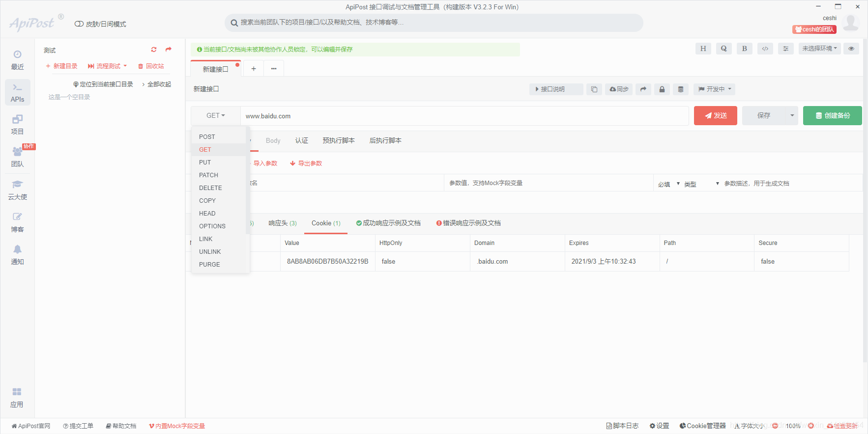Viewport: 868px width, 434px height.
Task: Select COPY from the method list
Action: (219, 201)
